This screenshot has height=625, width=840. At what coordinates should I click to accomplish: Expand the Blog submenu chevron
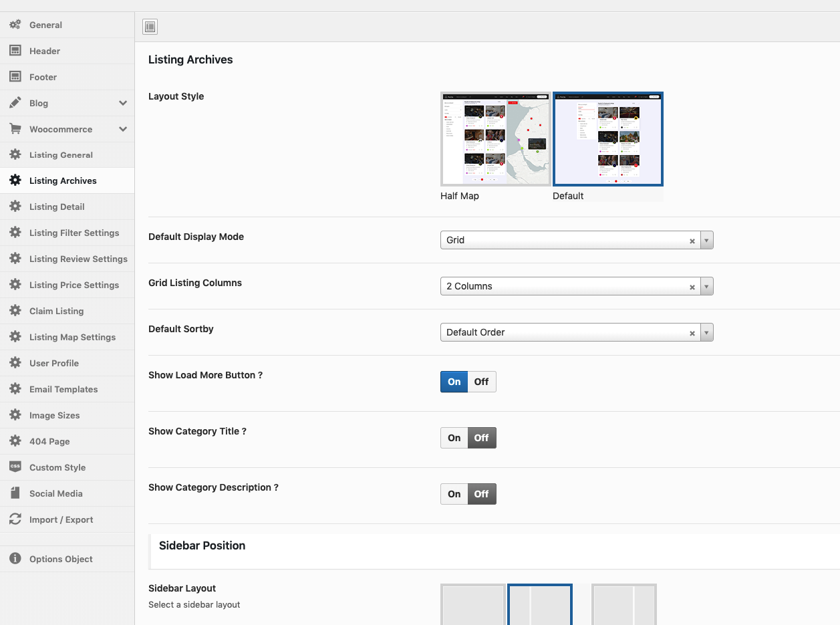(123, 103)
